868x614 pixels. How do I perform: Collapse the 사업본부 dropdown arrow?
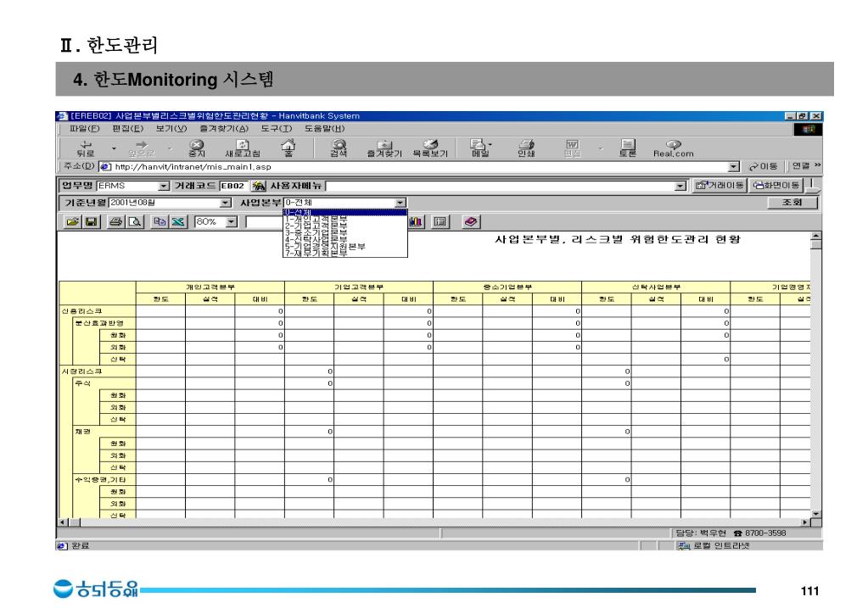[x=400, y=203]
